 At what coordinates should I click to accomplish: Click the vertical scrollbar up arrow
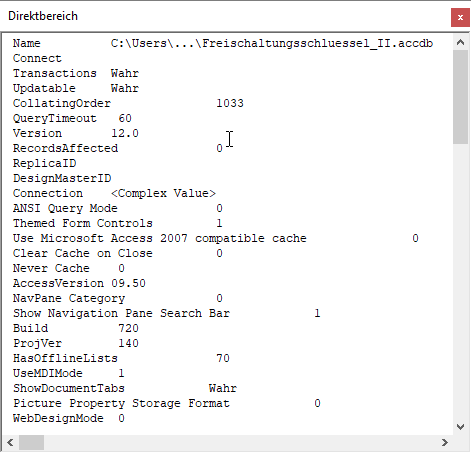click(460, 42)
